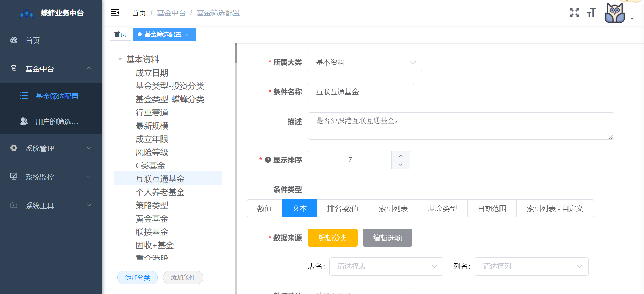Click the fullscreen toggle icon
The image size is (644, 294).
pos(574,13)
